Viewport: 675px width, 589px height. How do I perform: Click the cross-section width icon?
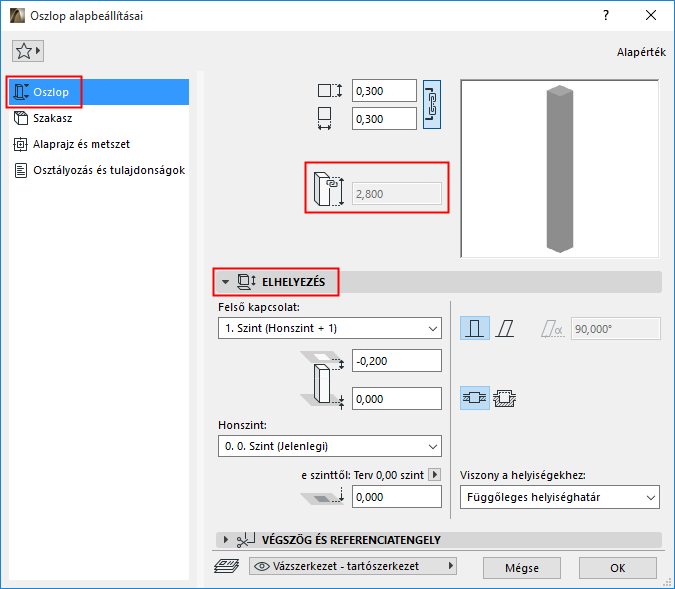tap(325, 118)
